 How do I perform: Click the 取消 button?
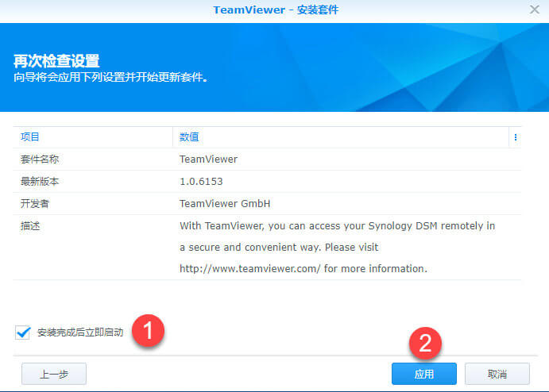click(497, 374)
